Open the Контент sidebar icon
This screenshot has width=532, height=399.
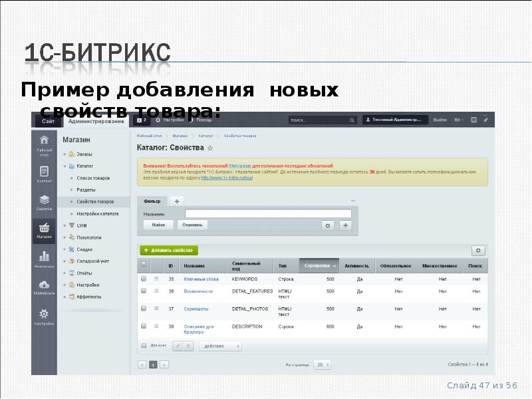[x=44, y=171]
